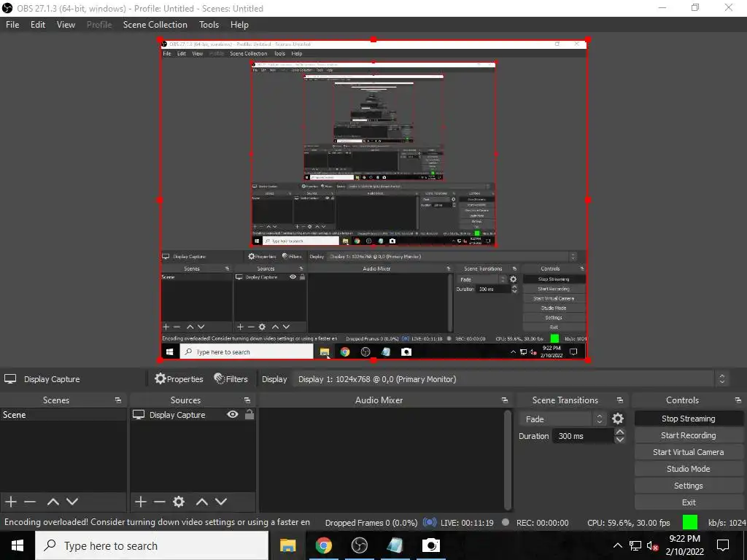Add a new scene with plus icon
Screen dimensions: 747x560
pos(10,502)
